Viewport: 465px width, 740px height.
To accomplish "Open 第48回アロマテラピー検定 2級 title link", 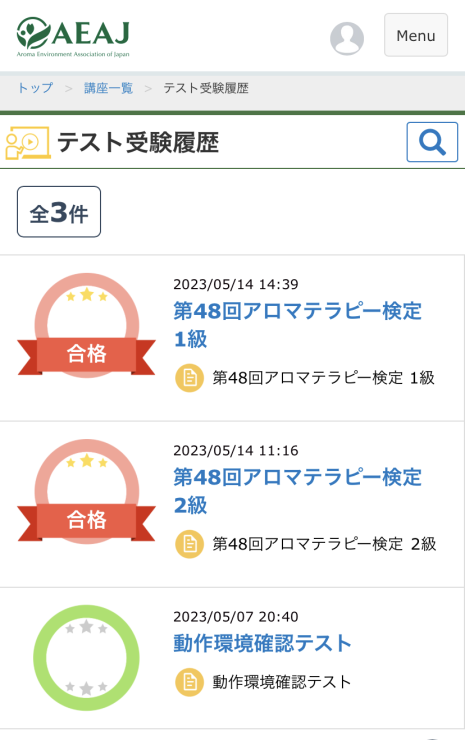I will click(x=297, y=491).
